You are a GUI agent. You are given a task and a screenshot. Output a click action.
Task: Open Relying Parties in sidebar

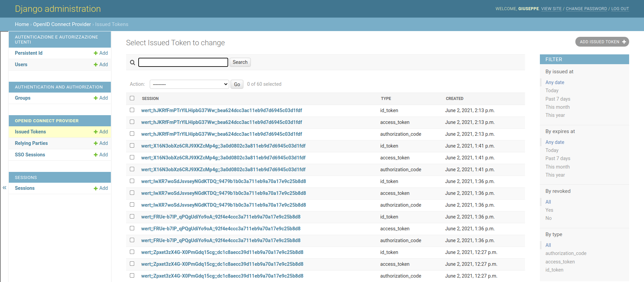[x=31, y=143]
